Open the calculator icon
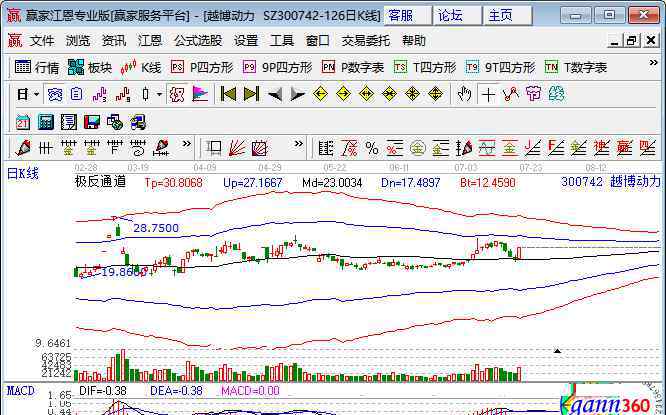Viewport: 666px width, 415px height. (46, 122)
